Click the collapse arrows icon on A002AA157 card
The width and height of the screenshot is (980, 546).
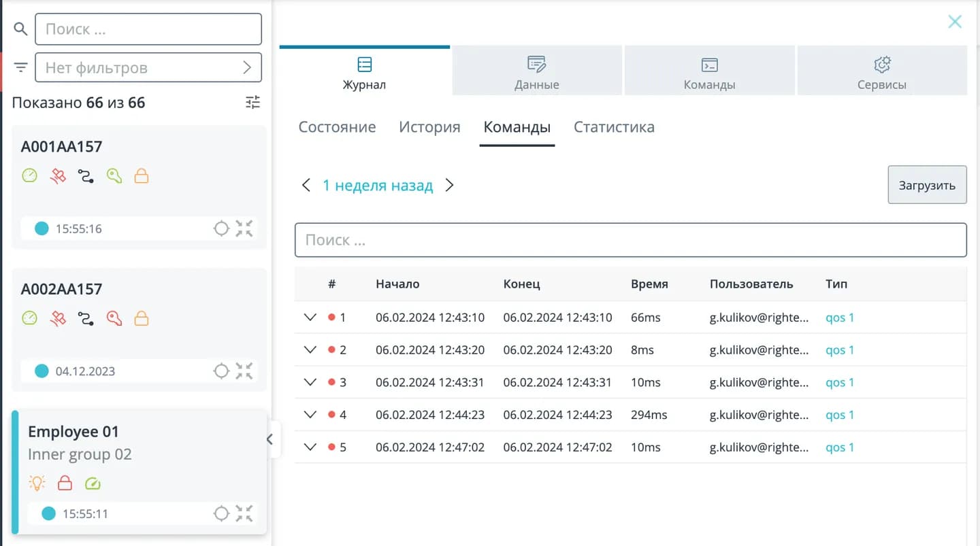pos(244,371)
